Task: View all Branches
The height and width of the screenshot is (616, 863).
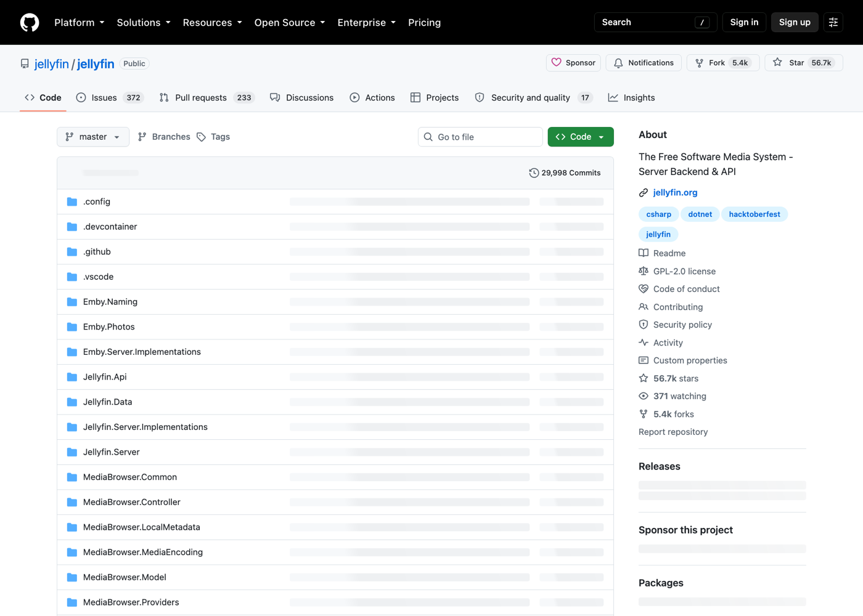Action: click(x=164, y=137)
